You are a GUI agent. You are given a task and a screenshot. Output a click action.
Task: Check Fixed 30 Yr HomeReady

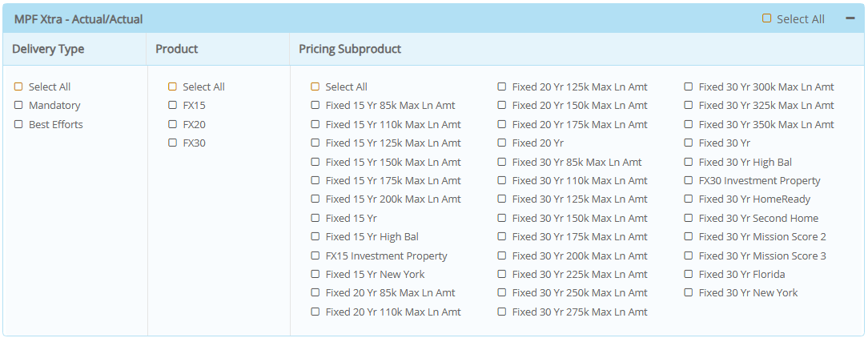pyautogui.click(x=689, y=199)
